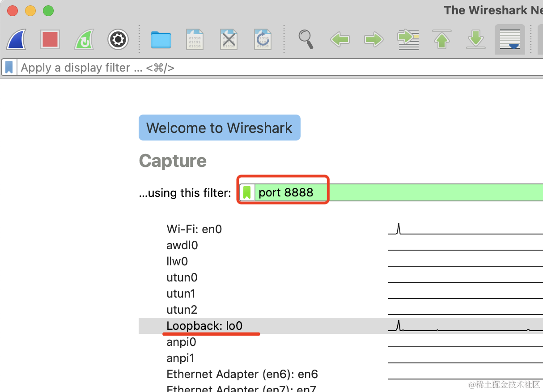
Task: Find a packet using magnifier icon
Action: point(306,39)
